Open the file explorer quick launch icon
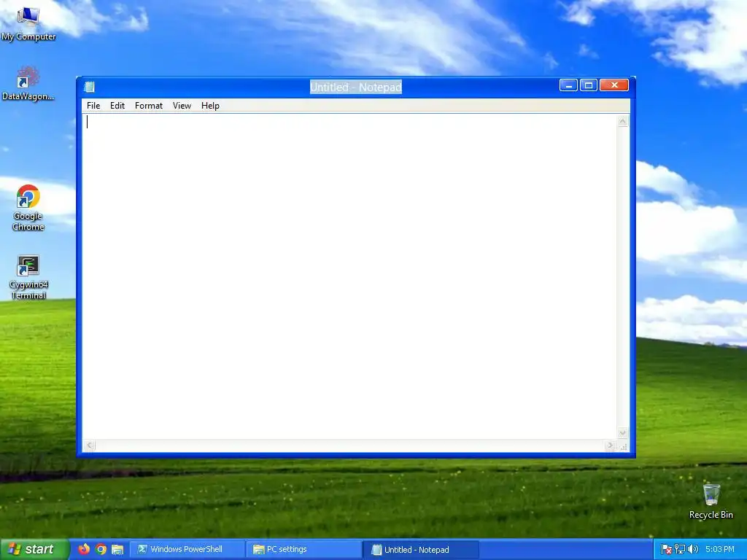 (x=117, y=549)
